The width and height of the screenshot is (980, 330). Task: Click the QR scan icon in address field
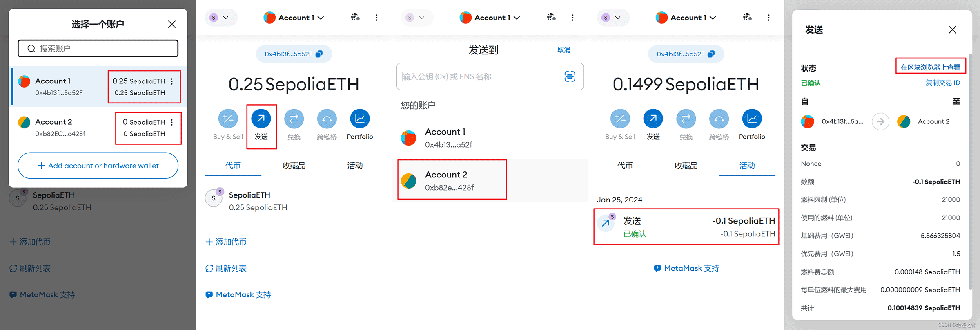click(570, 76)
